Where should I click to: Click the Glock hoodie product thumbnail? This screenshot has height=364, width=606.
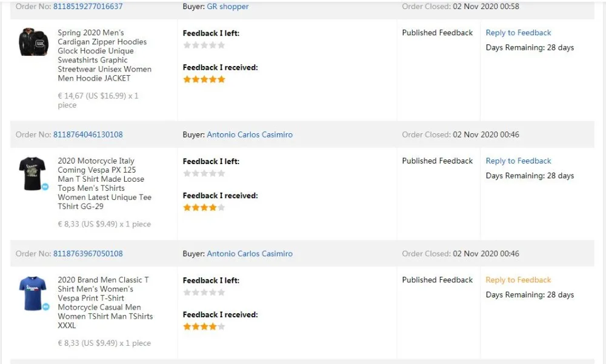point(33,42)
